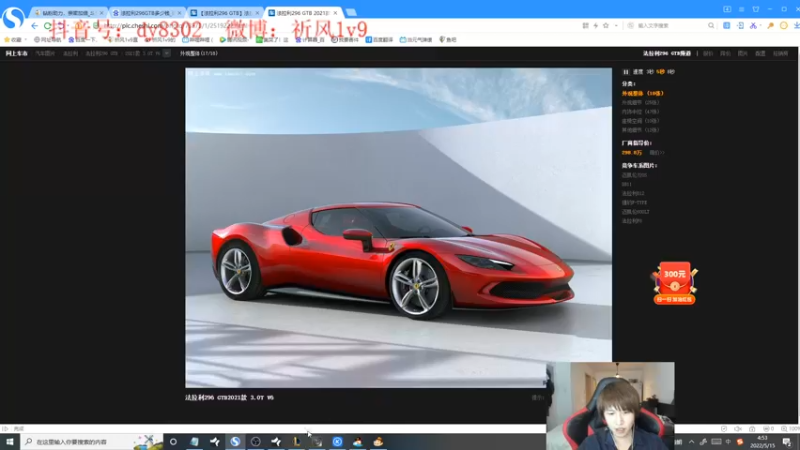Click the login-arrow extension icon
The width and height of the screenshot is (800, 450).
[x=740, y=26]
